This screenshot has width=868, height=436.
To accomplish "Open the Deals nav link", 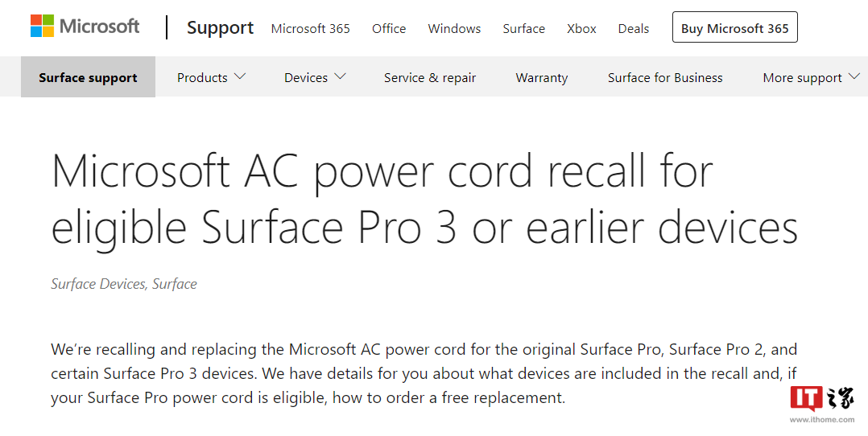I will click(633, 29).
